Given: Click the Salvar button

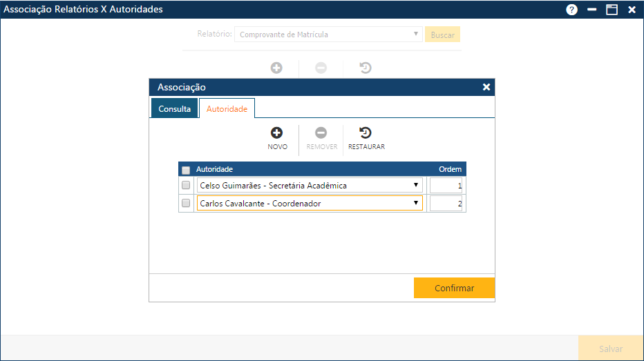Looking at the screenshot, I should pos(610,349).
